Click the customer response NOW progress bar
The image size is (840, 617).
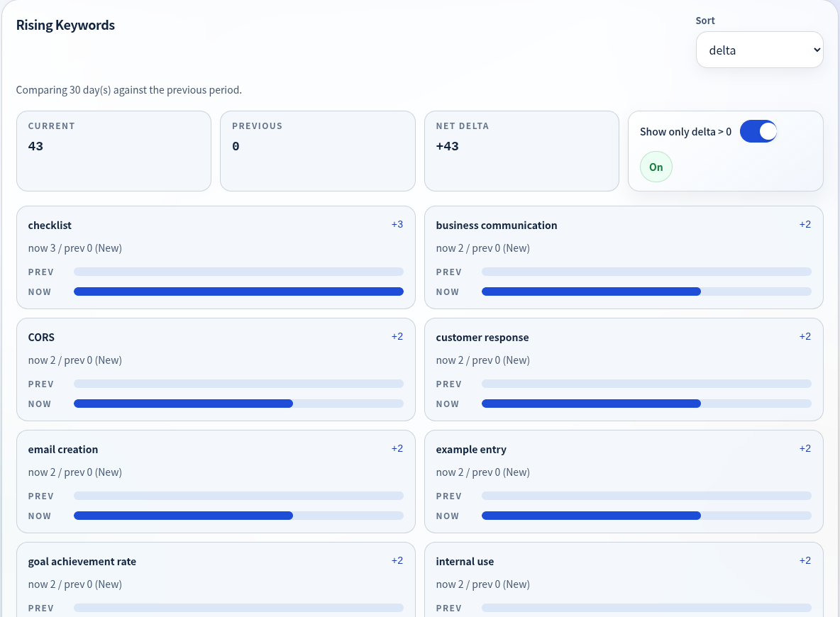pyautogui.click(x=646, y=404)
